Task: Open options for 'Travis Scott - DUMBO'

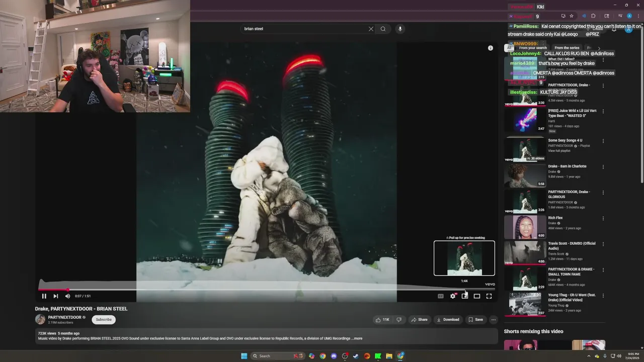Action: click(x=603, y=244)
